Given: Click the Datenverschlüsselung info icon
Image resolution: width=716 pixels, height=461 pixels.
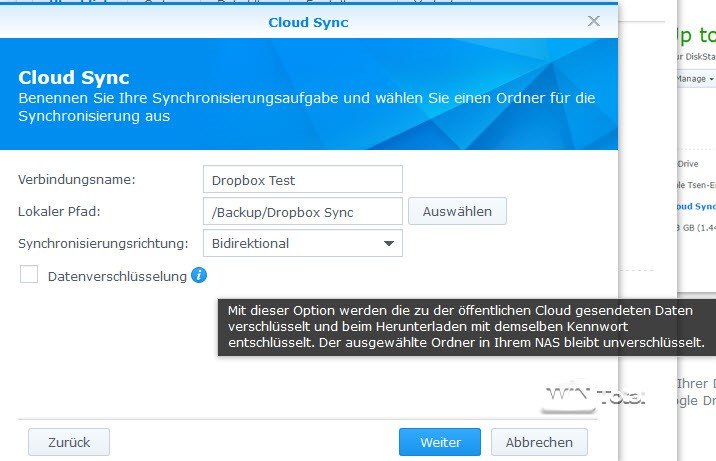Looking at the screenshot, I should tap(200, 275).
